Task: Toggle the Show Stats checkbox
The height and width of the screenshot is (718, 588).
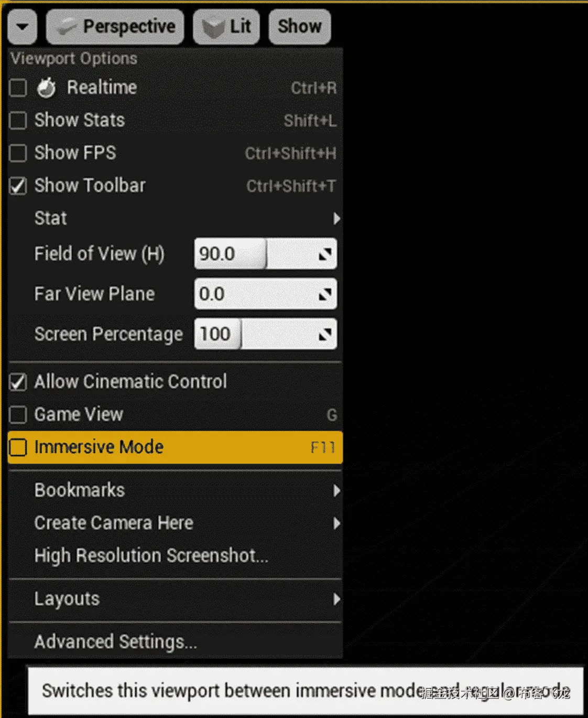Action: click(18, 121)
